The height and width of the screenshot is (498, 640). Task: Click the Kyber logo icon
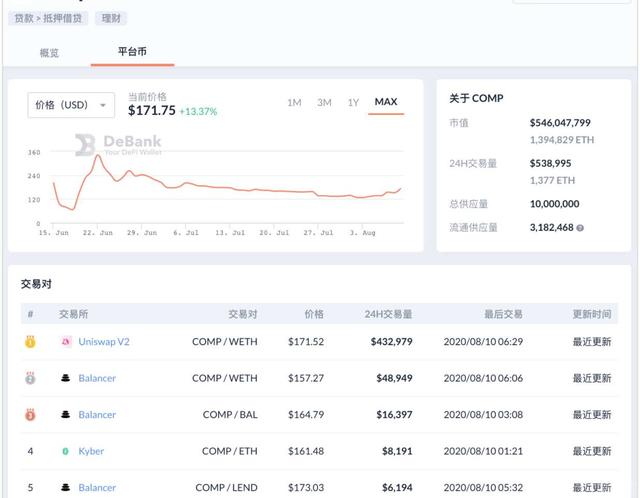click(x=65, y=451)
